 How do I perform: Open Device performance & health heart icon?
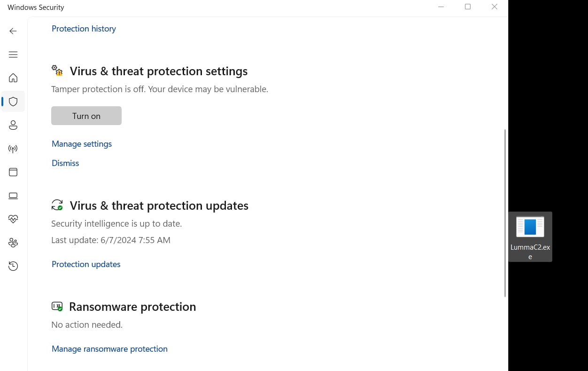tap(13, 219)
